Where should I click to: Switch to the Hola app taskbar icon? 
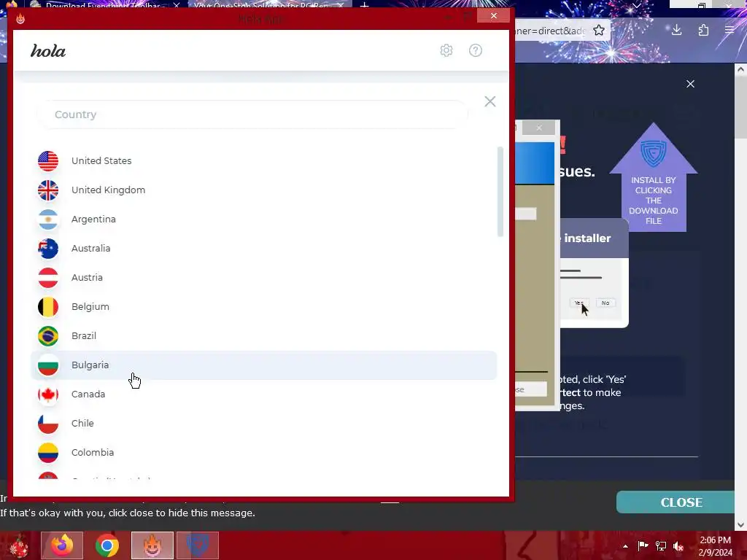tap(152, 545)
